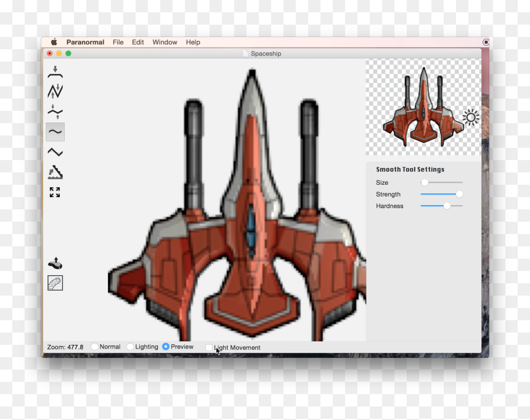Click the sun light source icon in preview
530x420 pixels.
(471, 117)
